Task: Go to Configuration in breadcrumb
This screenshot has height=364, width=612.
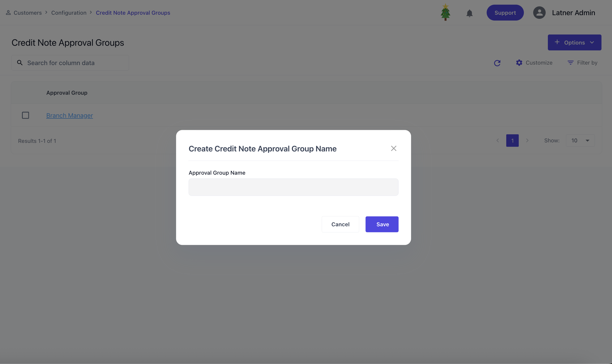Action: pyautogui.click(x=69, y=13)
